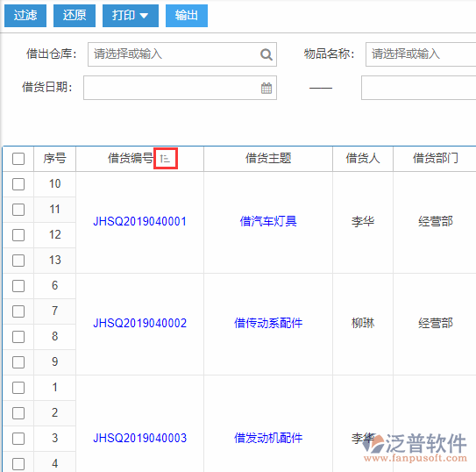This screenshot has width=476, height=472.
Task: Click the 借货日期 end date field
Action: pos(419,88)
